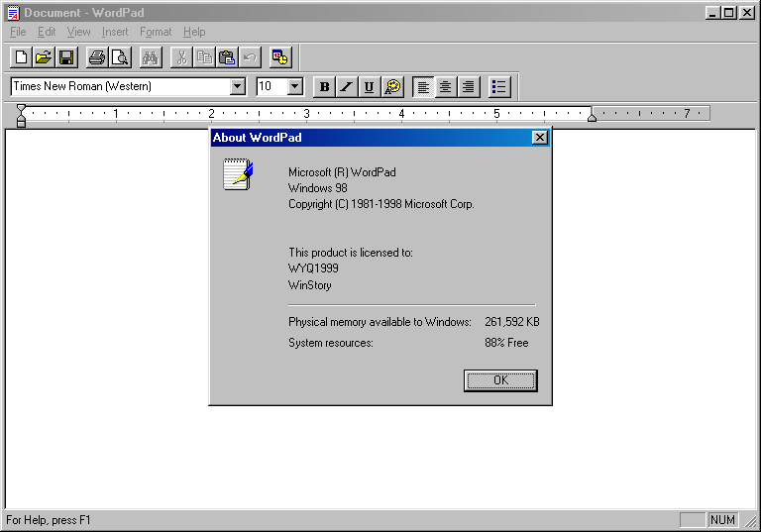This screenshot has height=532, width=761.
Task: Click OK in the About WordPad dialog
Action: click(x=500, y=380)
